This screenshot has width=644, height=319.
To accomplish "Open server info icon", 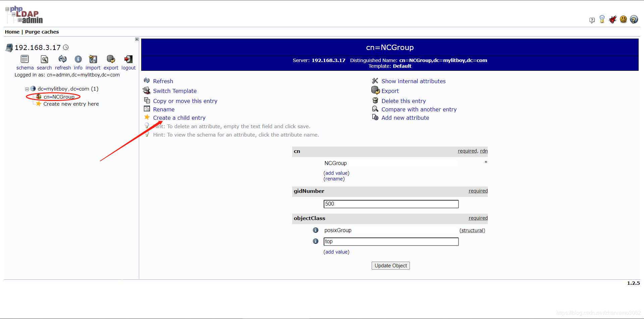I will [78, 59].
